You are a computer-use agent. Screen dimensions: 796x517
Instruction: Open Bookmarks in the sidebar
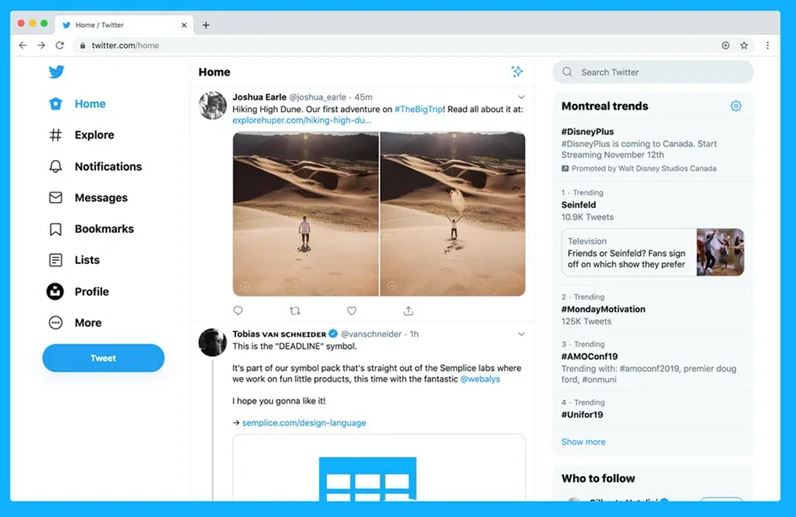coord(91,229)
